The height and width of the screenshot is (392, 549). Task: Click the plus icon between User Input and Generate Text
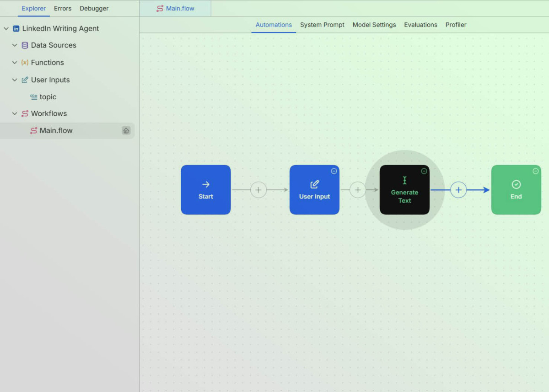pos(358,190)
